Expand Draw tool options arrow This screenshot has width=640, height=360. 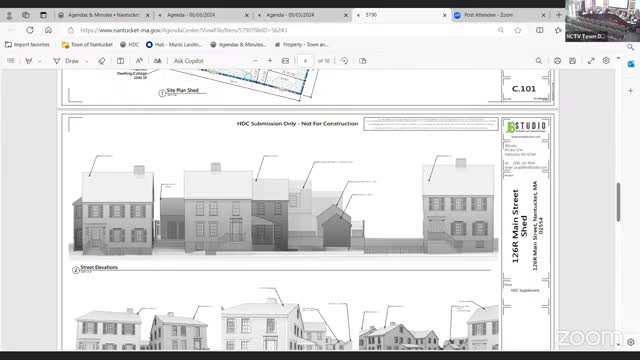pyautogui.click(x=87, y=61)
